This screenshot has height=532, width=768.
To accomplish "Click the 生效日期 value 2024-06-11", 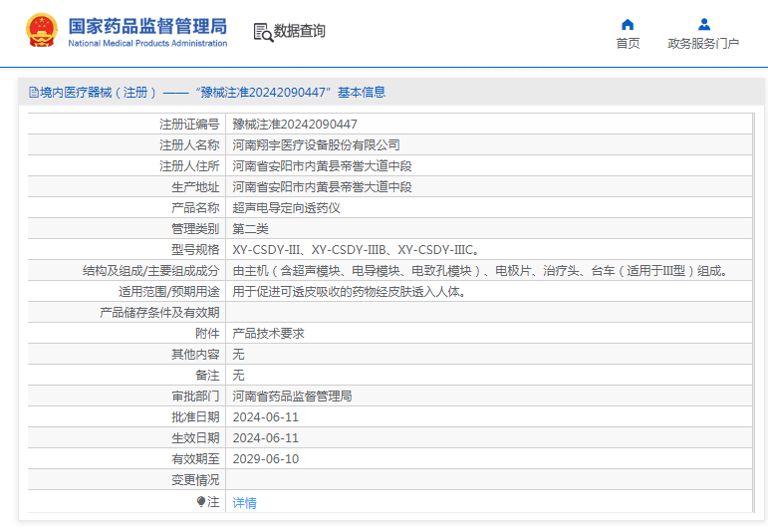I will point(266,438).
